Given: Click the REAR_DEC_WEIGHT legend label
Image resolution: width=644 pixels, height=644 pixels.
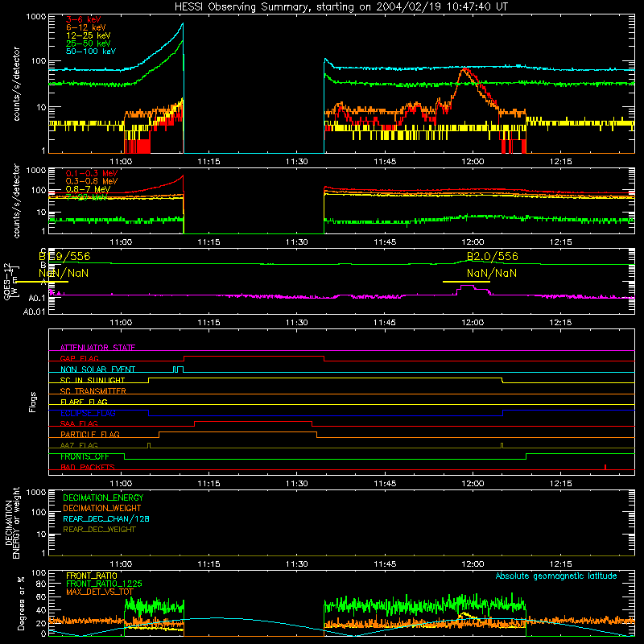Looking at the screenshot, I should [x=99, y=530].
